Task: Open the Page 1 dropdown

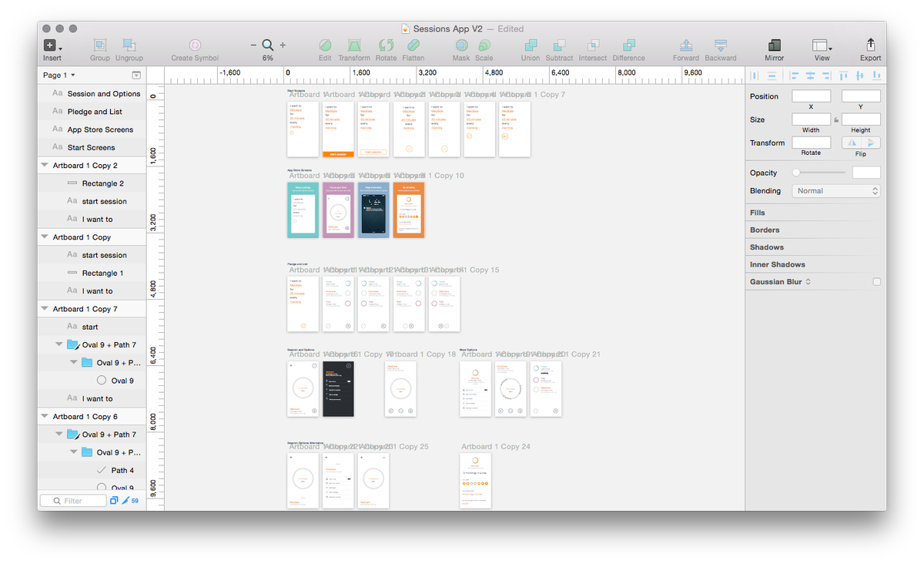Action: [59, 75]
